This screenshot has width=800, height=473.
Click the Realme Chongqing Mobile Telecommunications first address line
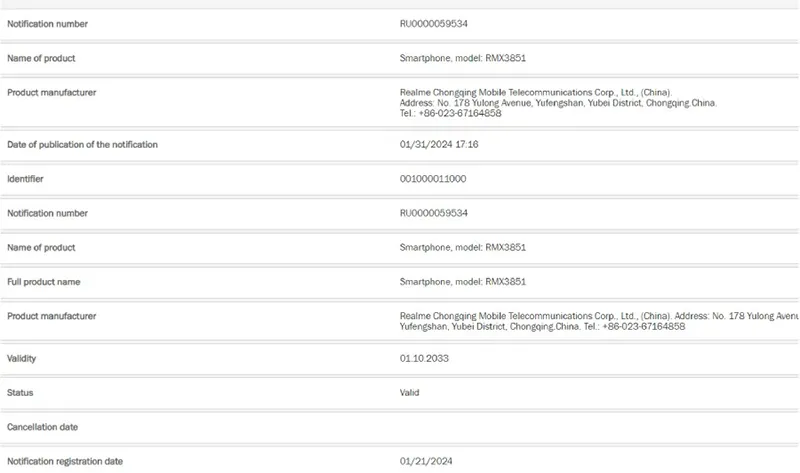(x=536, y=93)
